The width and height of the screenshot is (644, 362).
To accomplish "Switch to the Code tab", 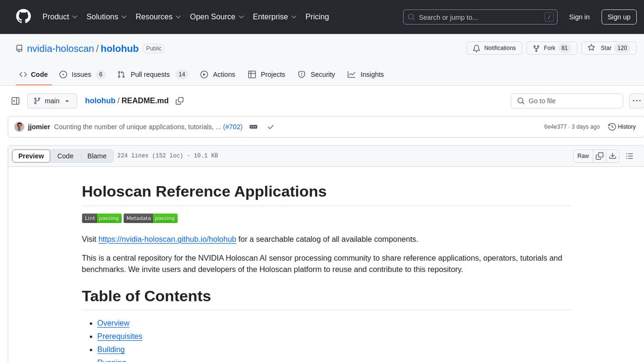I will tap(34, 74).
